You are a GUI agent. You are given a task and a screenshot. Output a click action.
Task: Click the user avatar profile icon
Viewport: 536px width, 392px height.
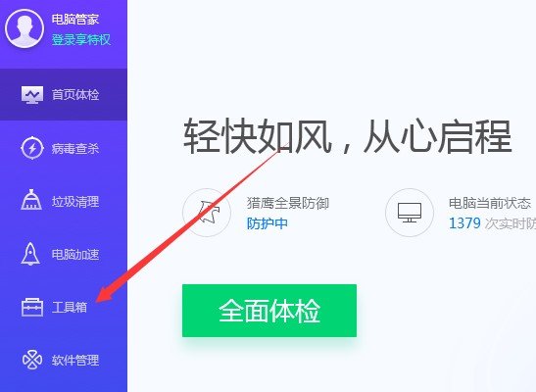point(24,28)
